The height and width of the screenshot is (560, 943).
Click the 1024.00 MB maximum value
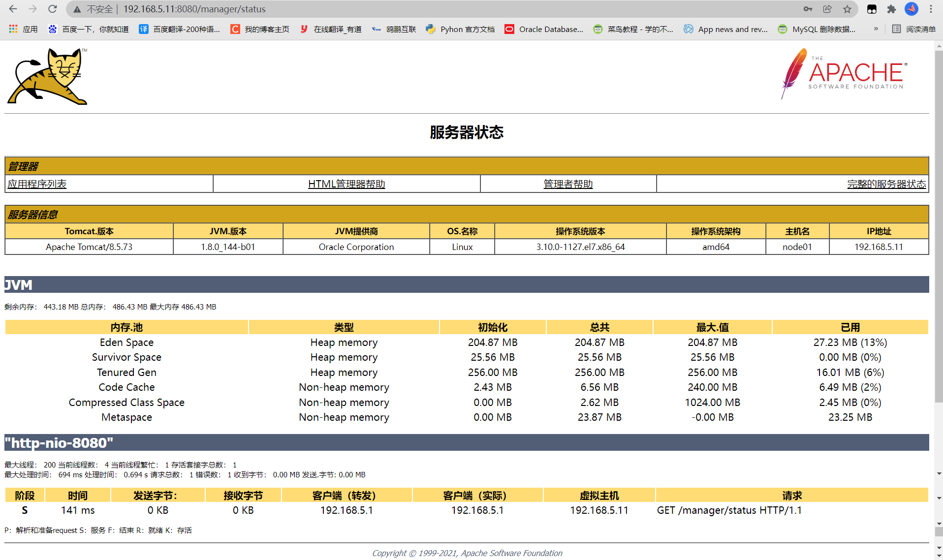pos(712,403)
